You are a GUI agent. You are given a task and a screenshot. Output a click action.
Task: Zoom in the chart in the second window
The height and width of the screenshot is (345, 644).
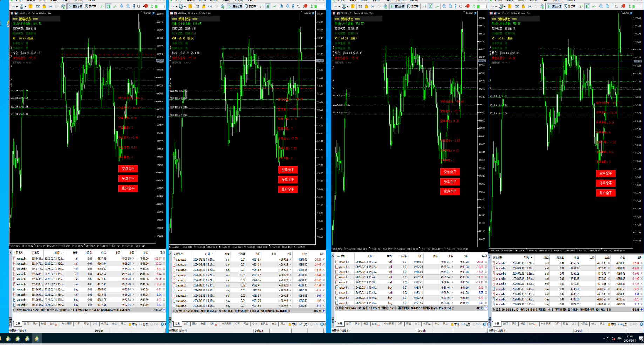pos(282,6)
